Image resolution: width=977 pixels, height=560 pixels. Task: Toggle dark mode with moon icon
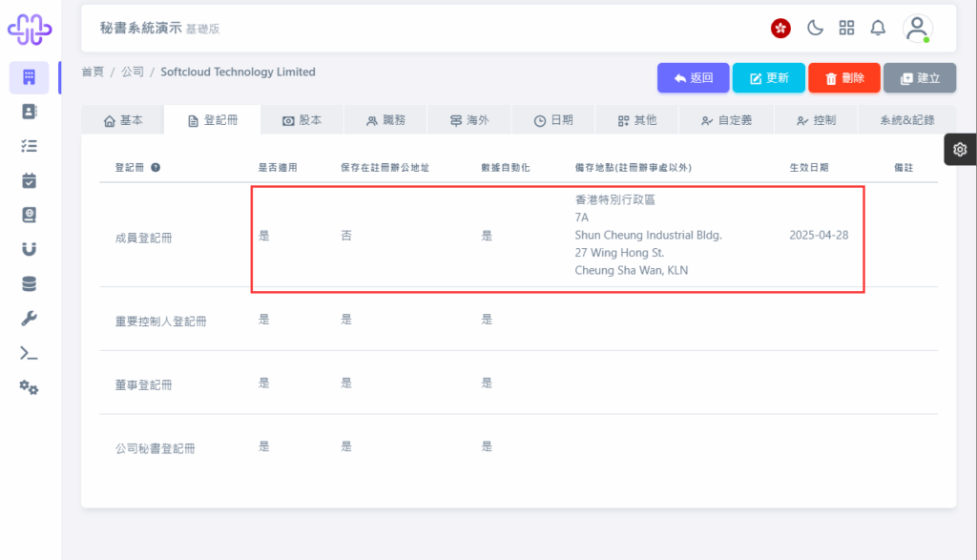(x=815, y=28)
